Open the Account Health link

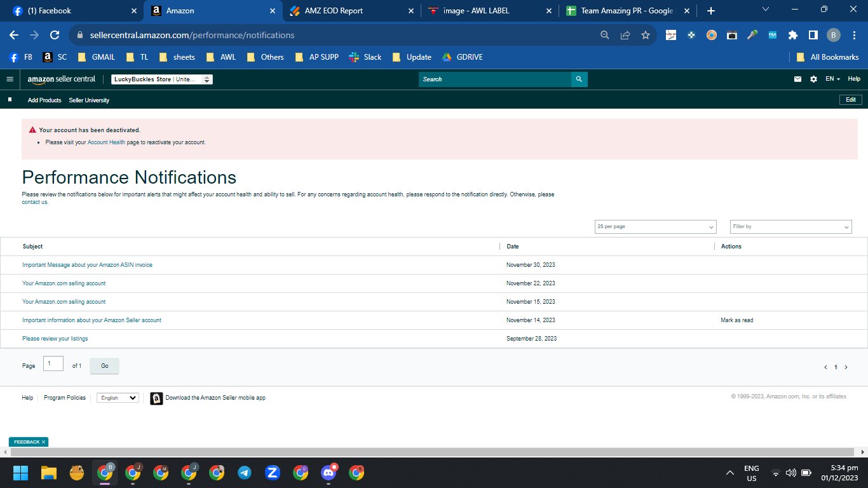point(106,142)
